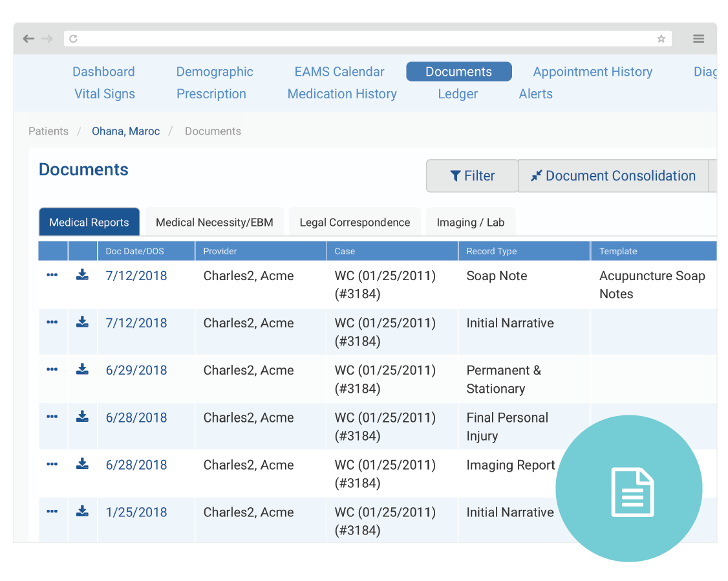The image size is (728, 581).
Task: Download the 1/25/2018 Initial Narrative document
Action: coord(82,511)
